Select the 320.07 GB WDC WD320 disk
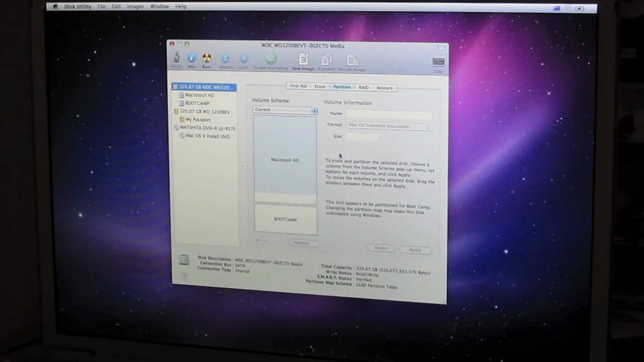The height and width of the screenshot is (362, 644). coord(204,87)
